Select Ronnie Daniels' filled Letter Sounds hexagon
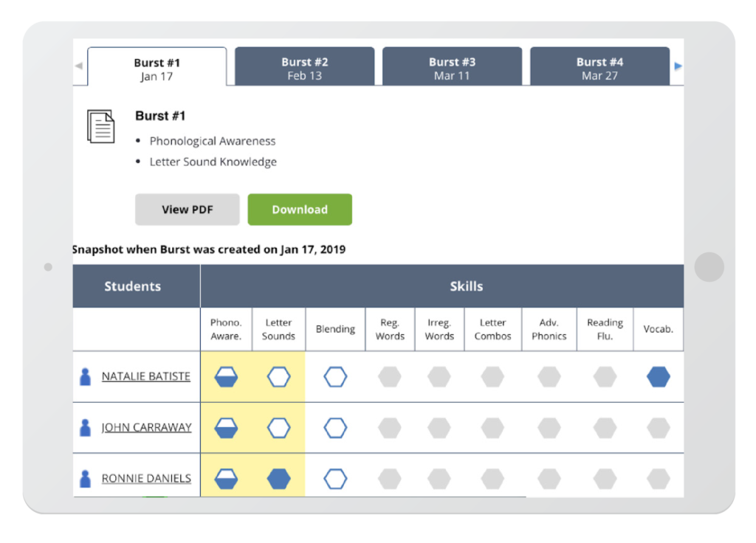Image resolution: width=756 pixels, height=543 pixels. coord(278,479)
